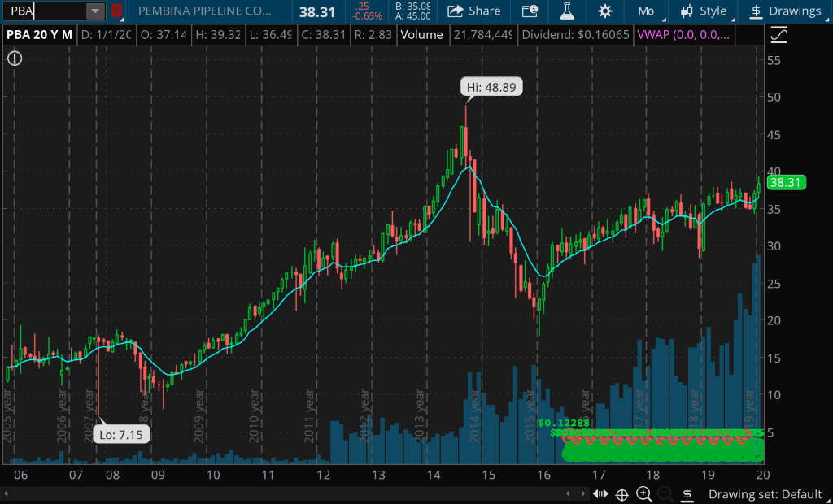Screen dimensions: 833x504
Task: Click the crosshair pan icon
Action: pyautogui.click(x=622, y=494)
